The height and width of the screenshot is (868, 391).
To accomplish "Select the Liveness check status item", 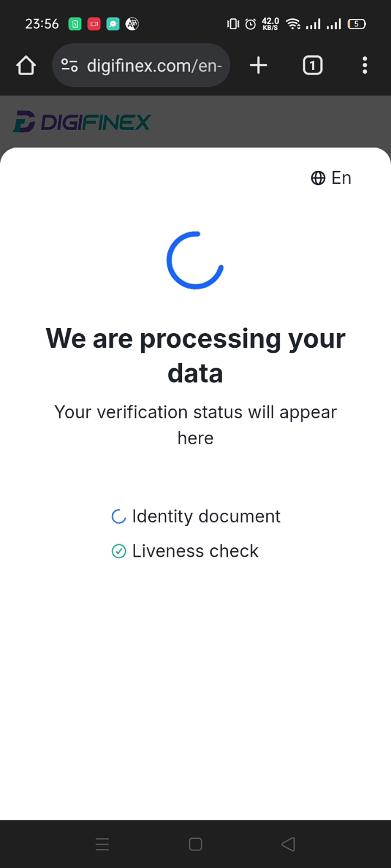I will pyautogui.click(x=195, y=551).
